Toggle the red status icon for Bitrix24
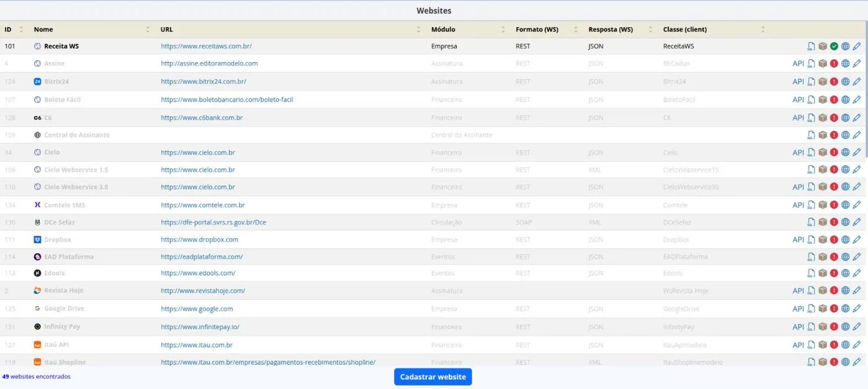This screenshot has height=389, width=868. [x=834, y=81]
